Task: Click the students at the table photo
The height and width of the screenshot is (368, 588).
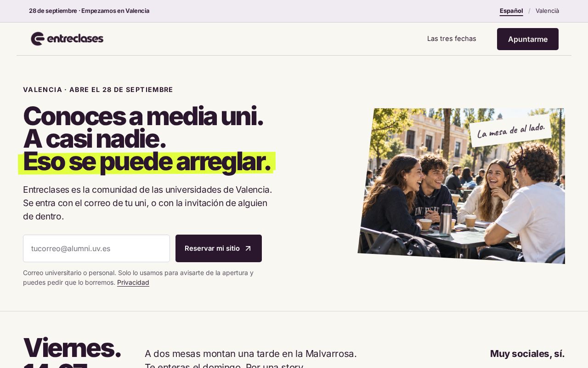Action: click(x=461, y=186)
